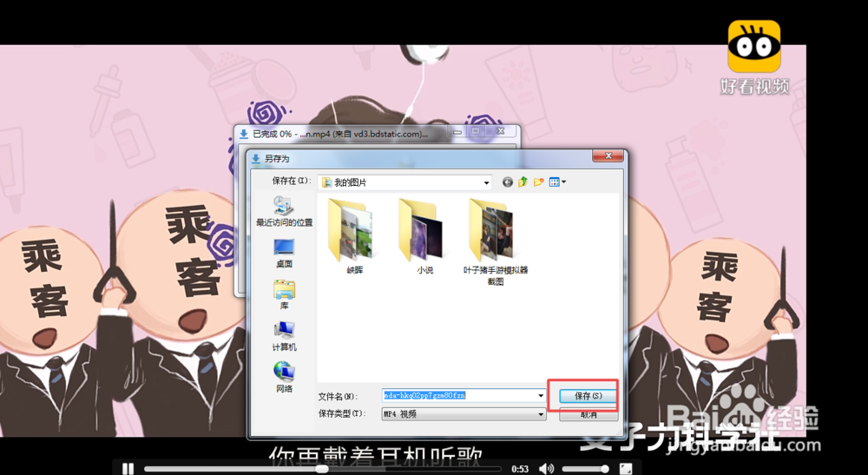The image size is (868, 475).
Task: Click the Cancel (取消) button
Action: pyautogui.click(x=588, y=414)
